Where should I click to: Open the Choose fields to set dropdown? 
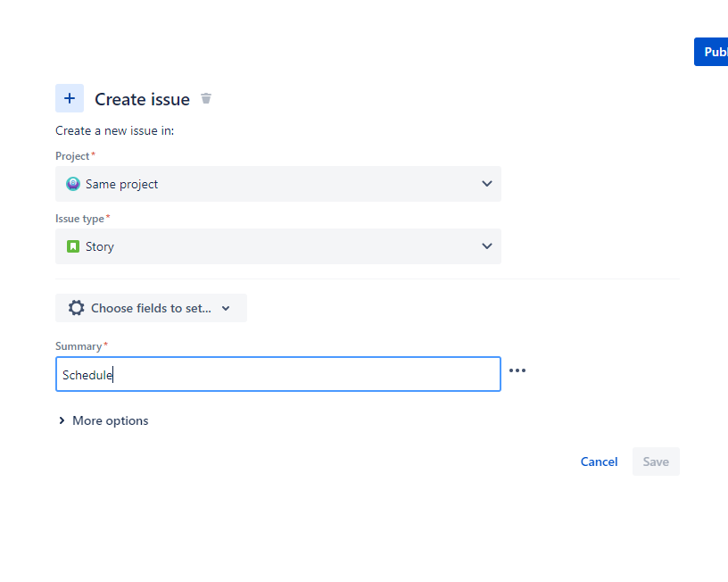tap(151, 308)
